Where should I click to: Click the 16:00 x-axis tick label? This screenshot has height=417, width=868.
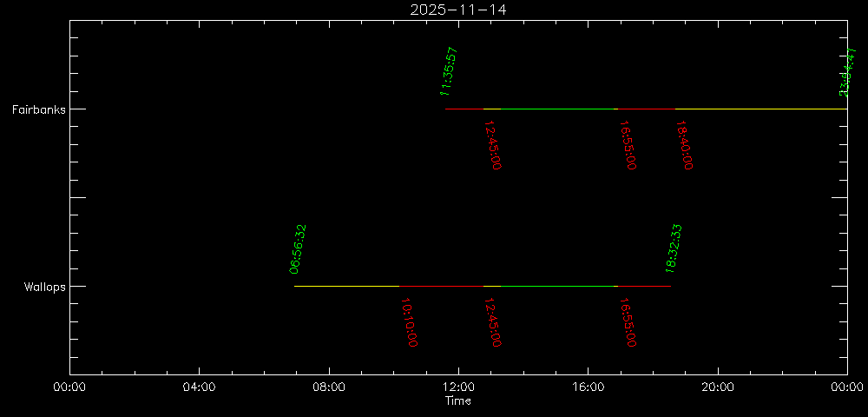click(588, 387)
